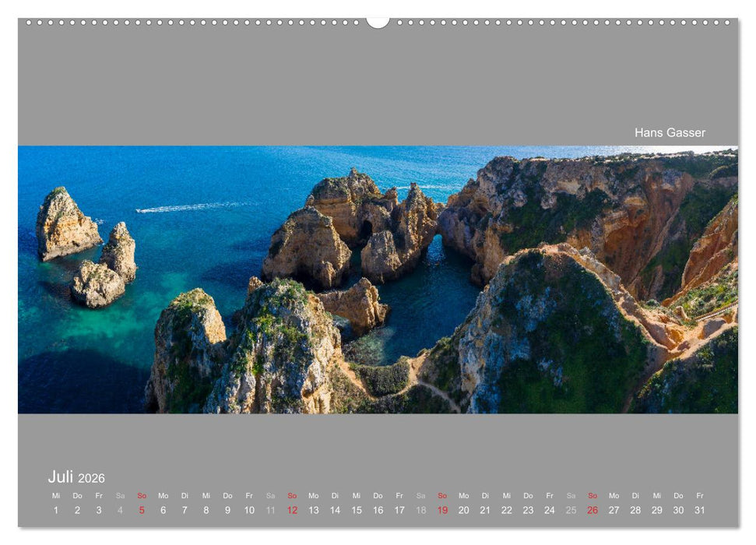Select red Sunday date 26
Screen dimensions: 756x545
pyautogui.click(x=592, y=510)
